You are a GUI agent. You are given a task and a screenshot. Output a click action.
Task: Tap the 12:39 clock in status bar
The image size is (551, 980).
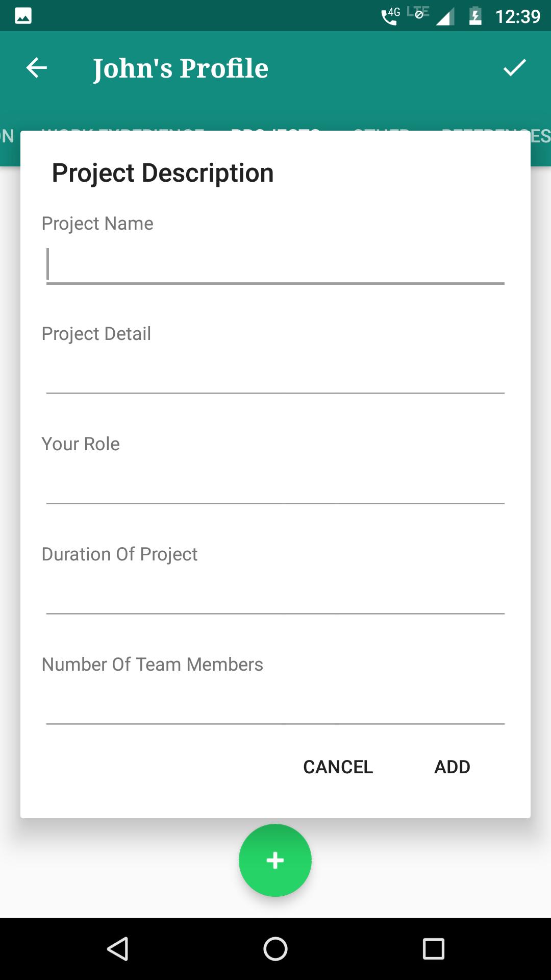click(518, 16)
